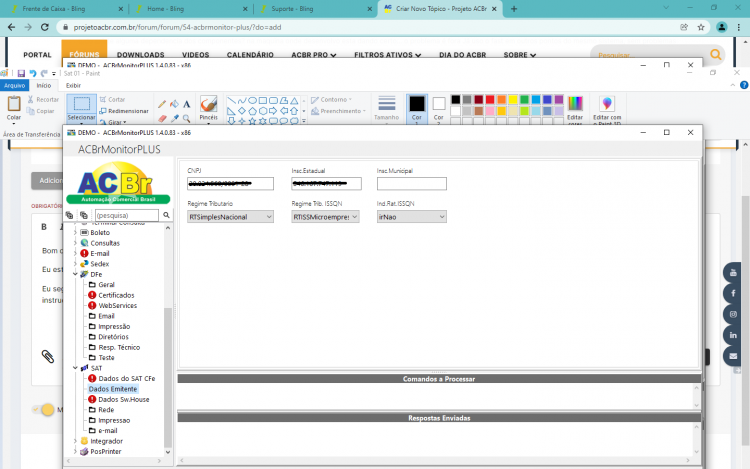Click the empty Insc.Municipal input field
The image size is (750, 469).
click(x=411, y=184)
